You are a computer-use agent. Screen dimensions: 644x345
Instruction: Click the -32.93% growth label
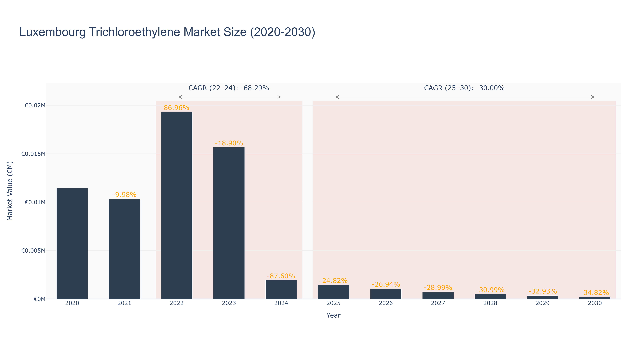[x=542, y=292]
